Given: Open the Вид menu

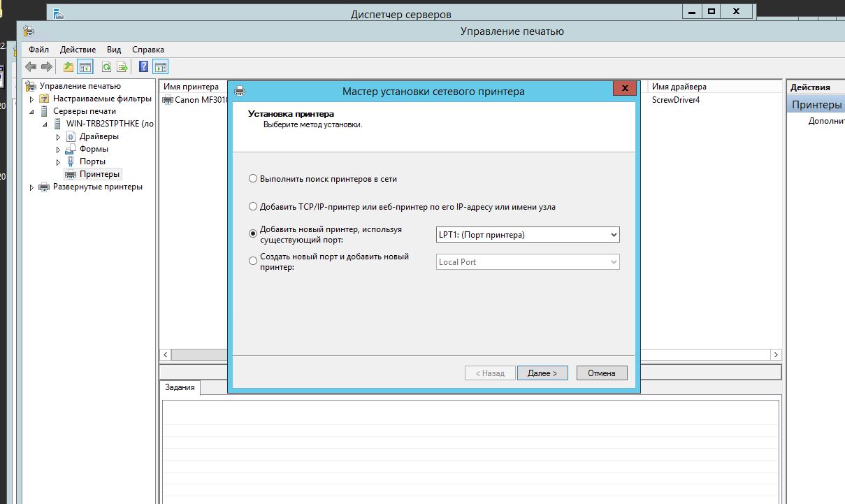Looking at the screenshot, I should click(x=114, y=50).
